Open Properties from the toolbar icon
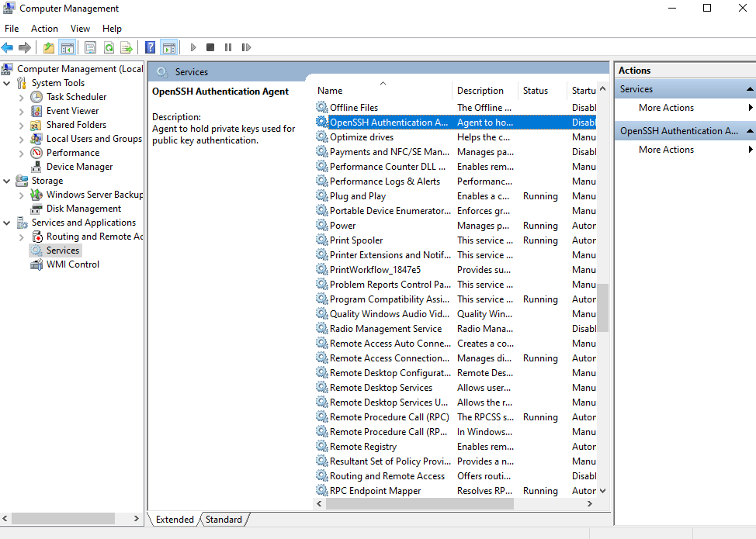Viewport: 756px width, 539px height. [90, 47]
